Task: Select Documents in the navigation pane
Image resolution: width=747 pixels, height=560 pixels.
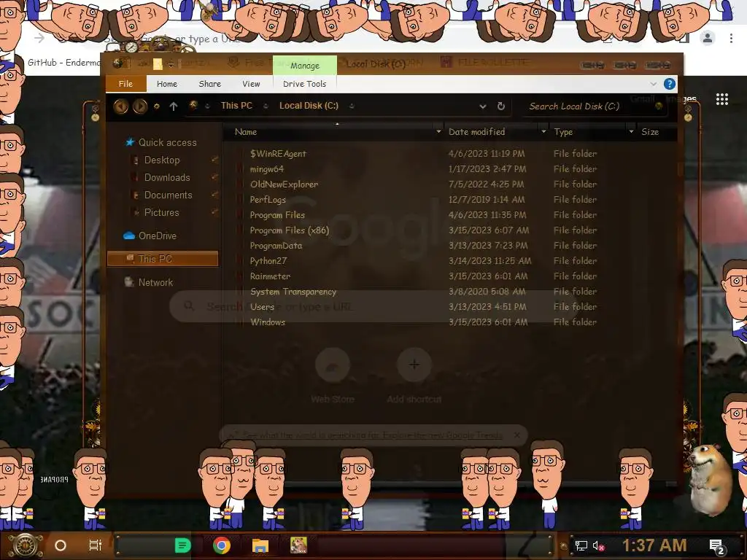Action: click(x=169, y=195)
